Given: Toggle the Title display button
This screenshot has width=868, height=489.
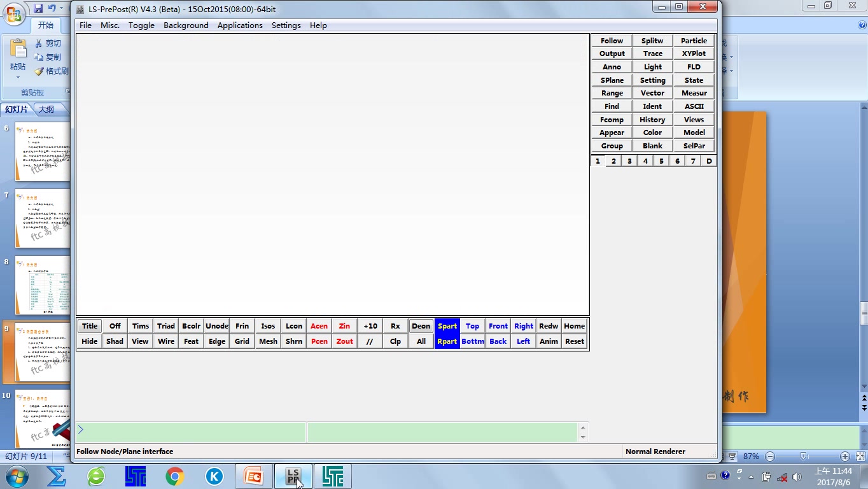Looking at the screenshot, I should [90, 326].
